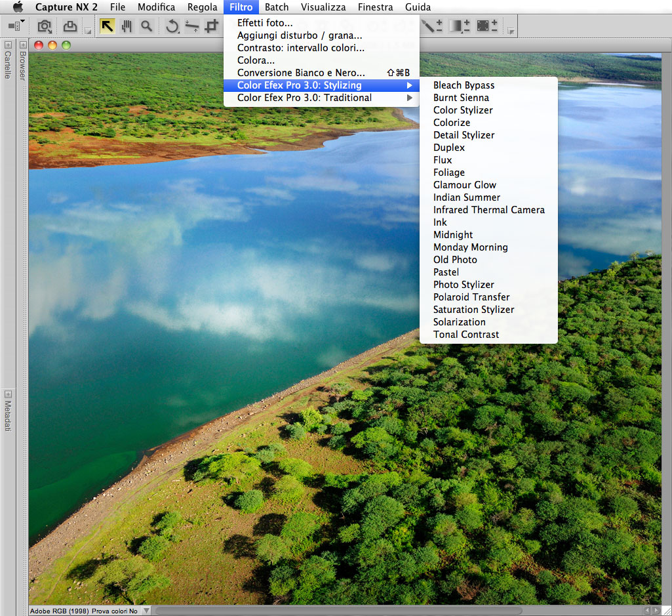Screen dimensions: 672x616
Task: Select the hand pan tool
Action: [127, 27]
